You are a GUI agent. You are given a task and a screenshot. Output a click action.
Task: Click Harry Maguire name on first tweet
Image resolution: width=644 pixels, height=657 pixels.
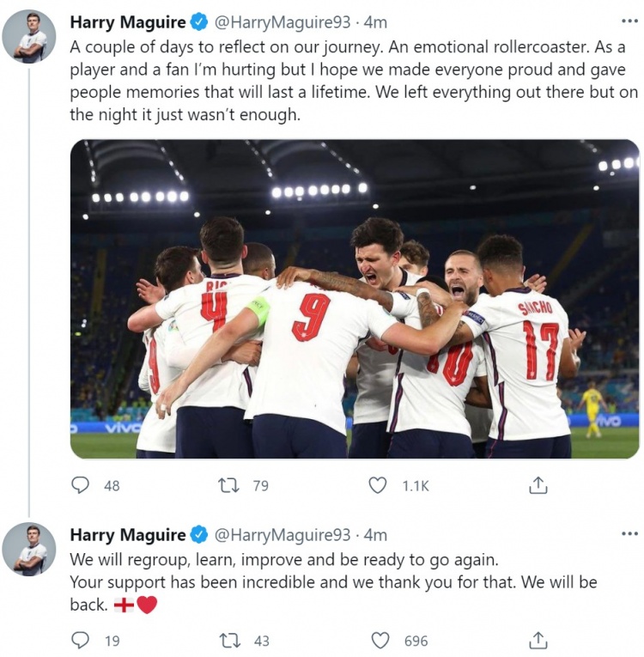[x=127, y=21]
